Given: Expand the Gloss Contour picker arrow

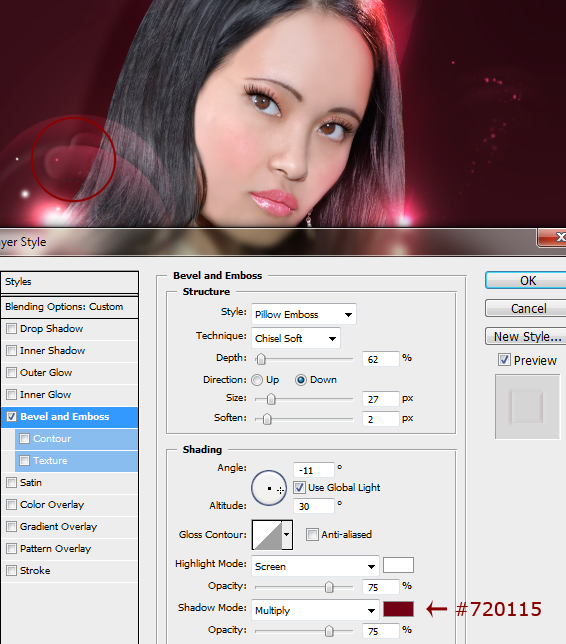Looking at the screenshot, I should 287,535.
